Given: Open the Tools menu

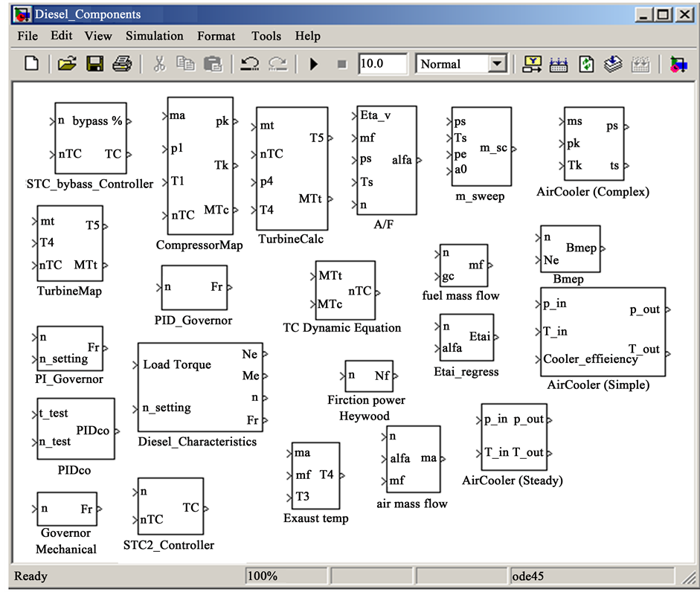Looking at the screenshot, I should click(x=266, y=36).
